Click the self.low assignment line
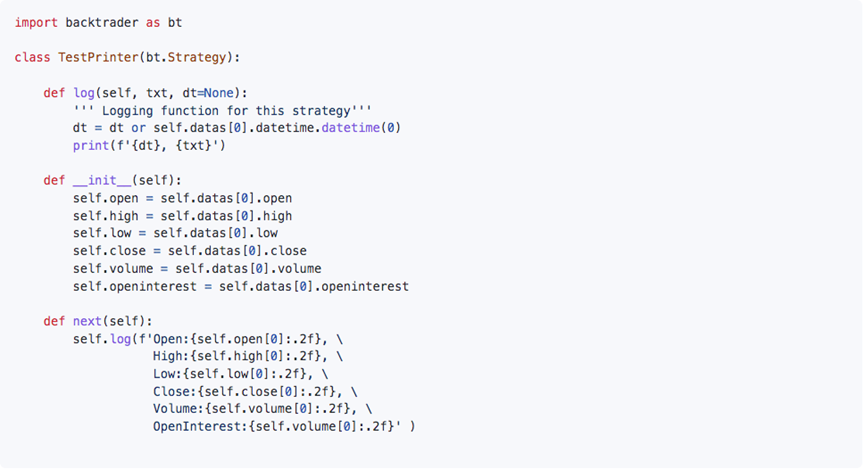 click(175, 233)
